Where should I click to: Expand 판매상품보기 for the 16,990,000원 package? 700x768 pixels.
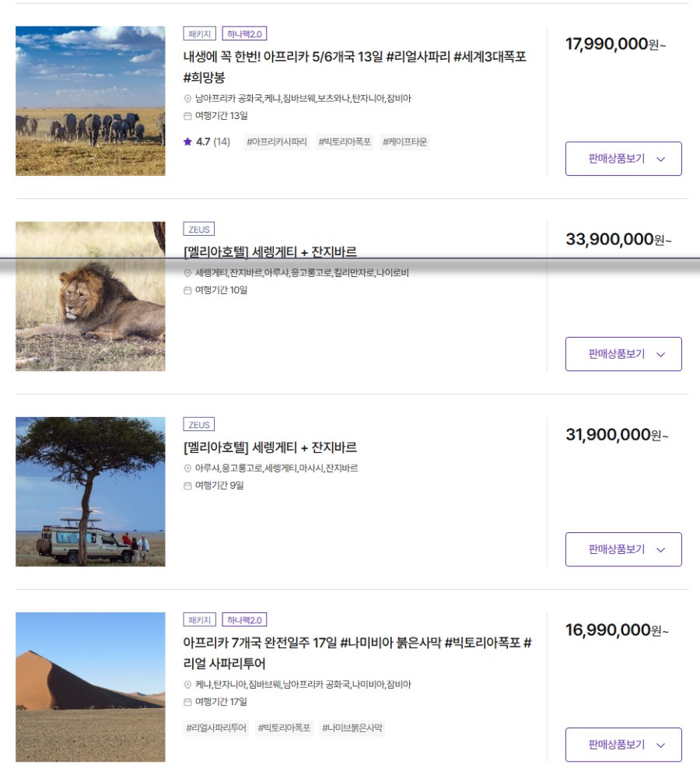tap(623, 745)
